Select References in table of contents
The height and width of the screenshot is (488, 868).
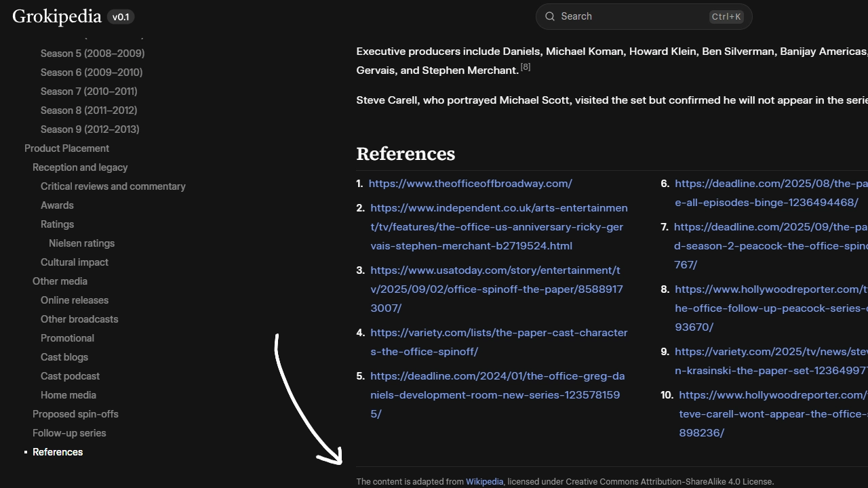pos(58,452)
